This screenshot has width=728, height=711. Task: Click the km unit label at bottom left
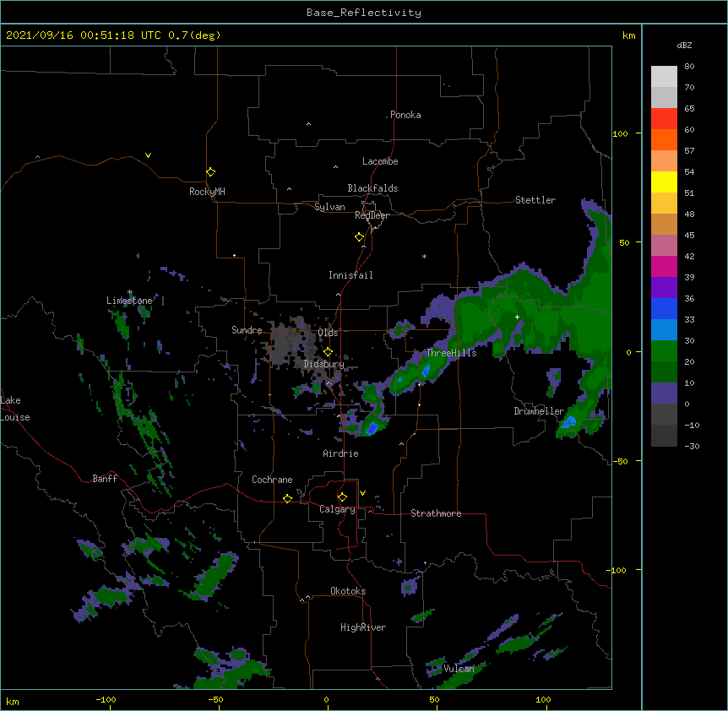(13, 702)
